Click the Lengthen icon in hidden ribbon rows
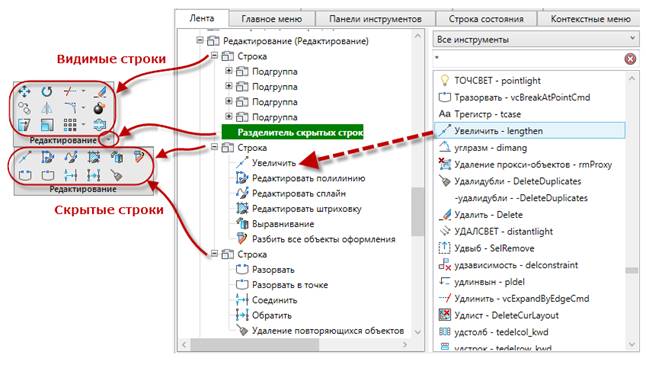The width and height of the screenshot is (646, 365). point(25,157)
